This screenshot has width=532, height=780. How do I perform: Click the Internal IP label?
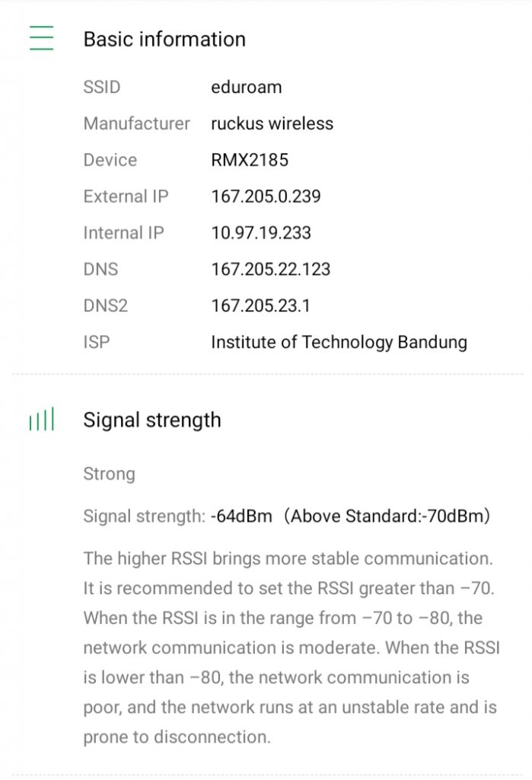(124, 233)
